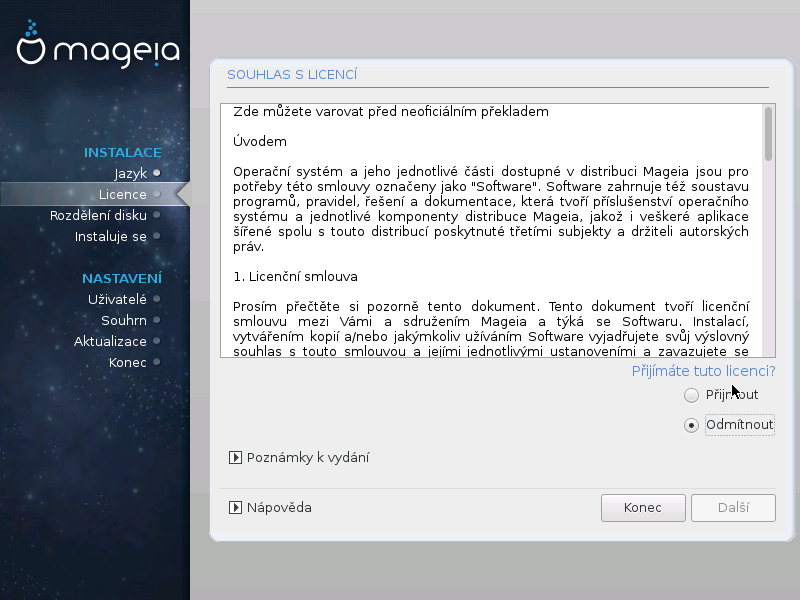Click the SOUHLAS S LICENCÍ title
This screenshot has height=600, width=800.
(292, 74)
